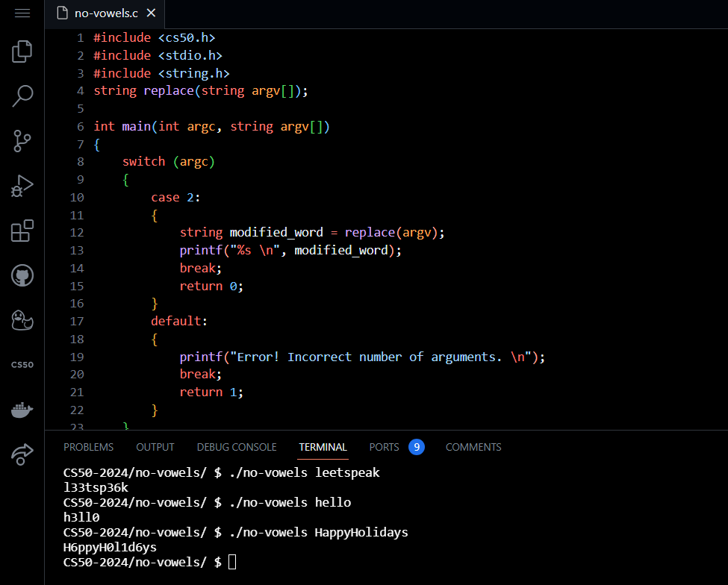
Task: Switch to the PORTS panel tab
Action: [x=384, y=447]
